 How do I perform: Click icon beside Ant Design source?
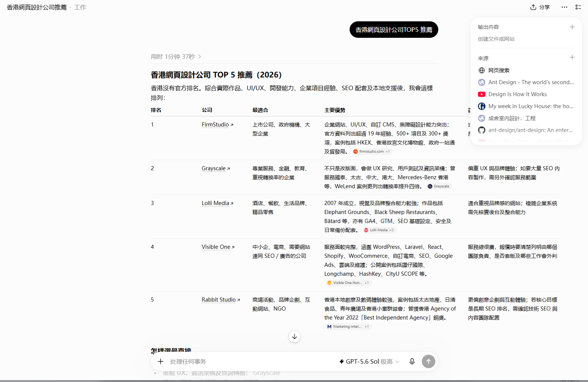482,82
